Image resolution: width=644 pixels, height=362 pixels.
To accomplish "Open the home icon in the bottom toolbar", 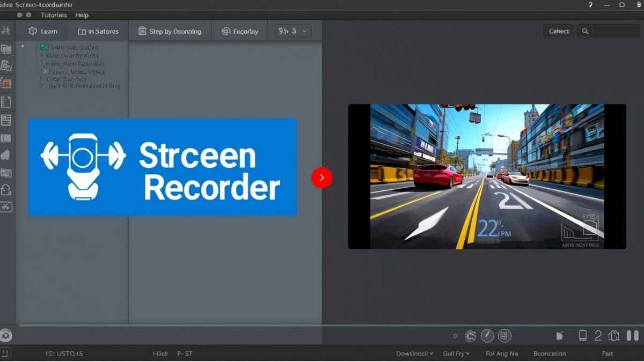I will point(614,336).
